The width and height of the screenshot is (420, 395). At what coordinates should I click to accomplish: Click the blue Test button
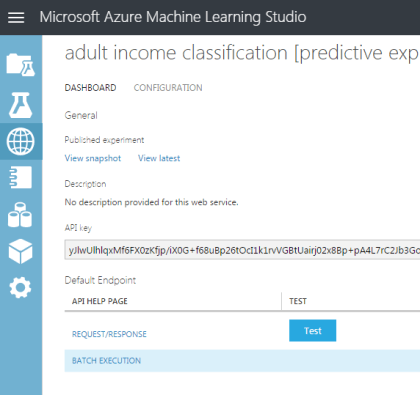pyautogui.click(x=313, y=331)
